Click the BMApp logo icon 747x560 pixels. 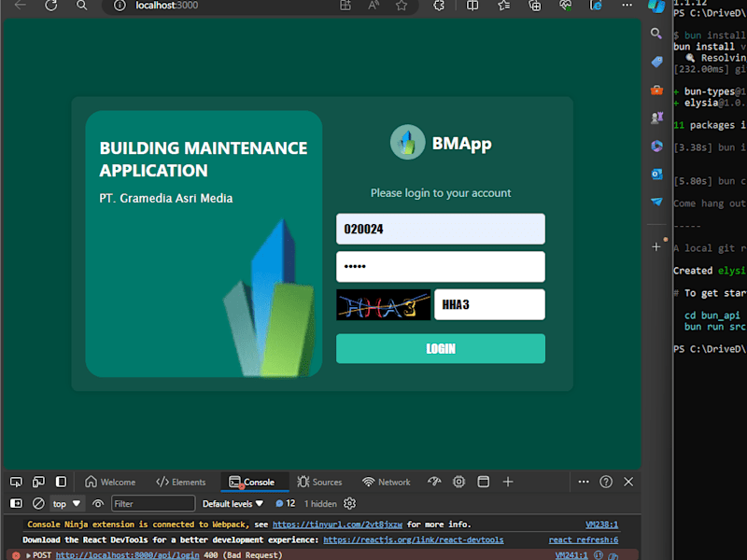click(407, 142)
